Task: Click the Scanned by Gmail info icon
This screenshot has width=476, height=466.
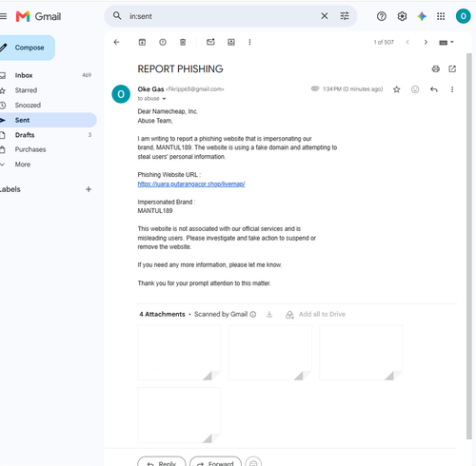Action: 253,315
